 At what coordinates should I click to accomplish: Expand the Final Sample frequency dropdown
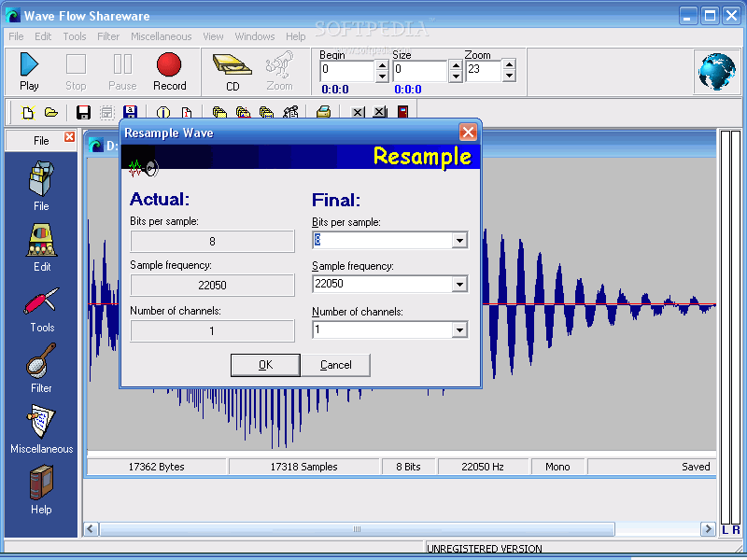[459, 285]
